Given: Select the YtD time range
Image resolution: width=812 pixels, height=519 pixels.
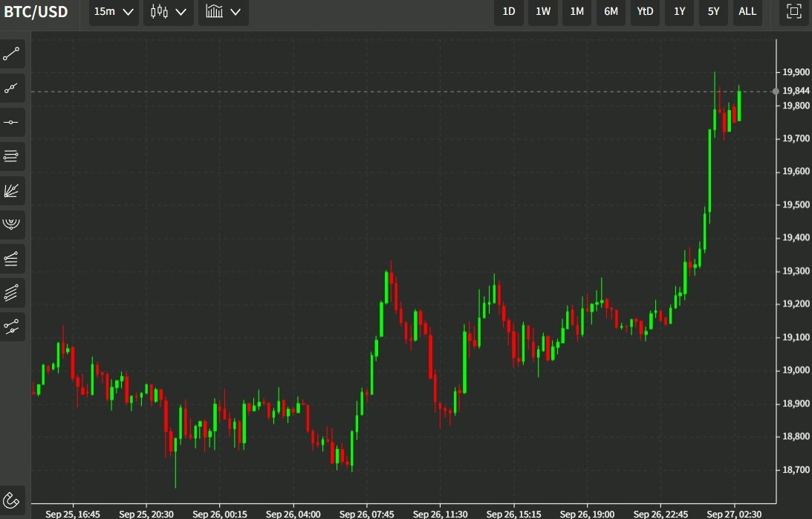Looking at the screenshot, I should [645, 11].
